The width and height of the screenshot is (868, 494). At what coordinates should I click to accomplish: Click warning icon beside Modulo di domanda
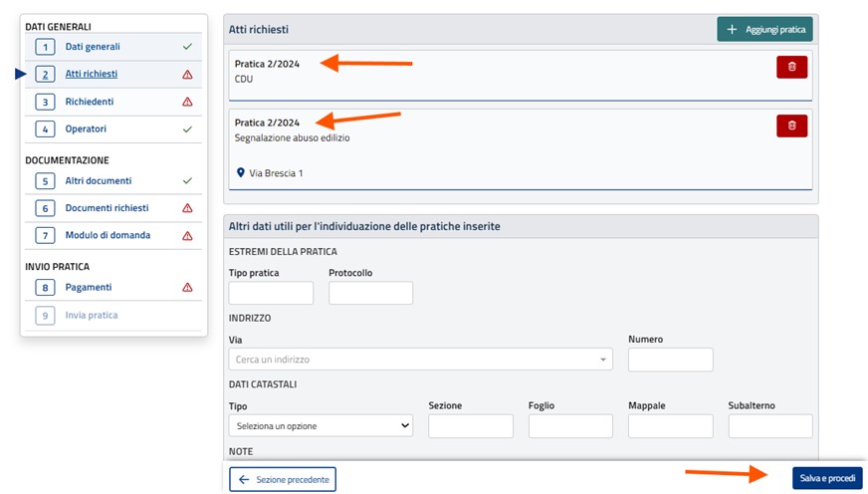click(x=187, y=236)
